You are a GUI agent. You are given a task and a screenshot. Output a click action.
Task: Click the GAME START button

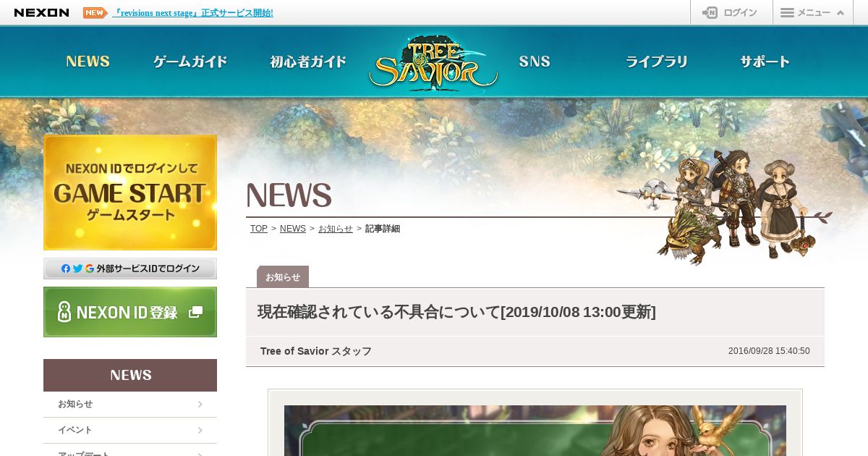tap(130, 193)
